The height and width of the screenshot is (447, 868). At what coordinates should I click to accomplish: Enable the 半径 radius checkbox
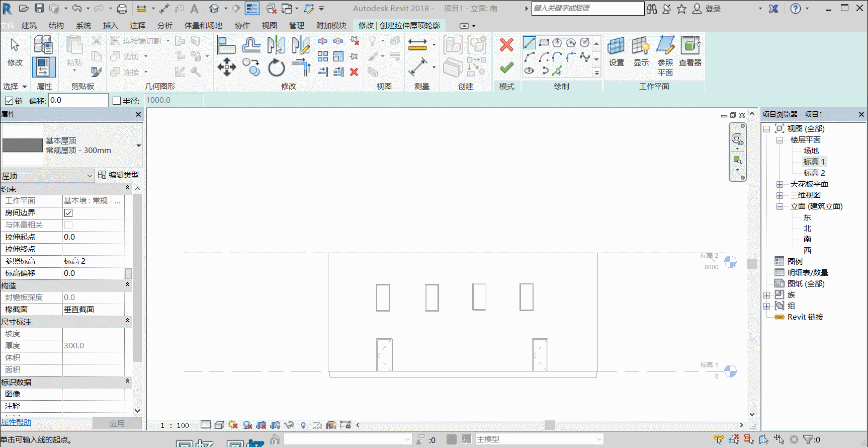point(117,101)
